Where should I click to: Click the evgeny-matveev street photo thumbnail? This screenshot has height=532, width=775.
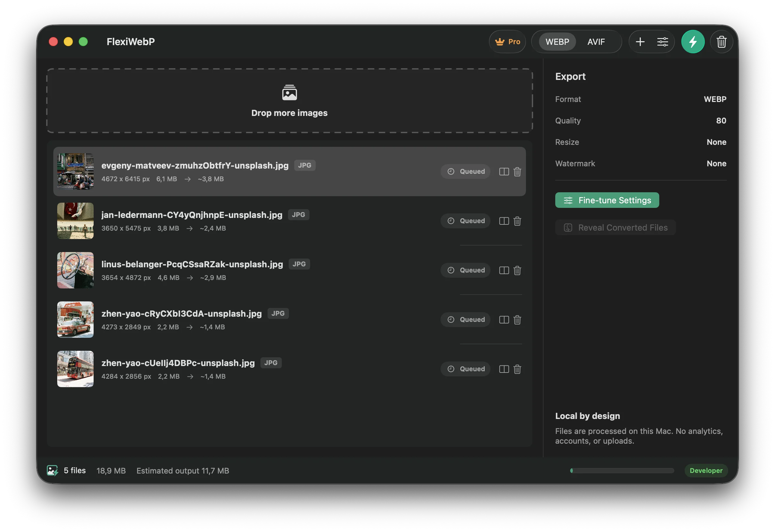(x=75, y=171)
